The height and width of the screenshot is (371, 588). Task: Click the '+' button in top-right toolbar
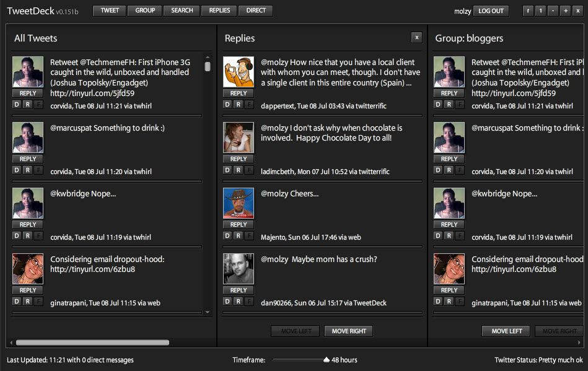pyautogui.click(x=566, y=11)
